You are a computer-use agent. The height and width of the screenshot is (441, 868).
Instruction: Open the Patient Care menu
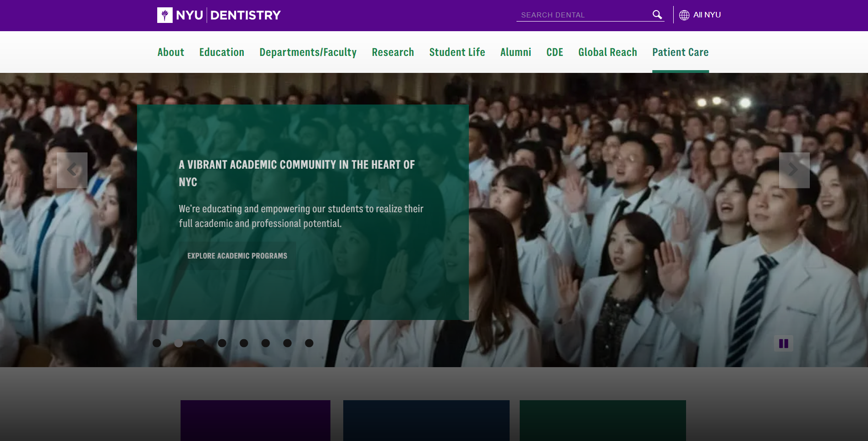(681, 52)
